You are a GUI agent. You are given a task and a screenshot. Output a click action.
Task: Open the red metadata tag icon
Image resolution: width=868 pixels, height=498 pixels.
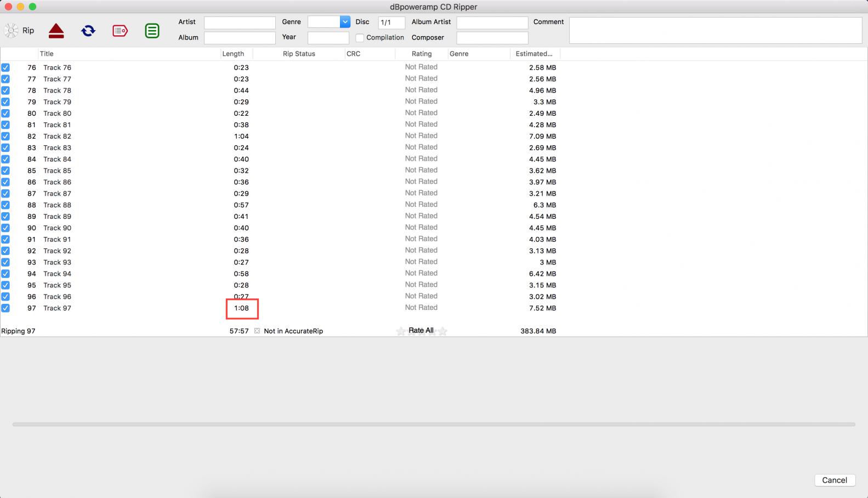pyautogui.click(x=120, y=31)
